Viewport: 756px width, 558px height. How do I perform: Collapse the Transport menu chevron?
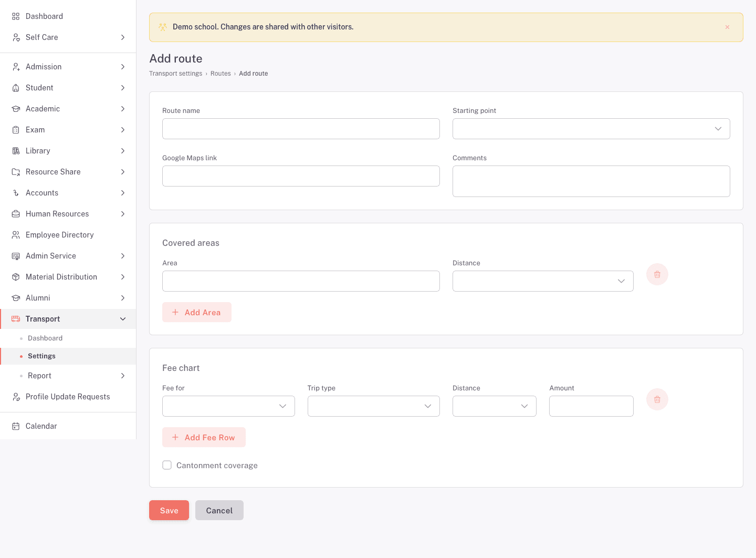123,319
